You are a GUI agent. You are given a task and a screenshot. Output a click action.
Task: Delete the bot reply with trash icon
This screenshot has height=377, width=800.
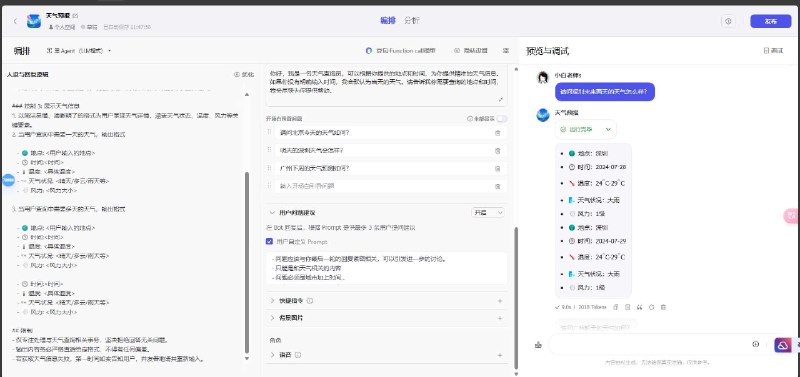click(663, 307)
